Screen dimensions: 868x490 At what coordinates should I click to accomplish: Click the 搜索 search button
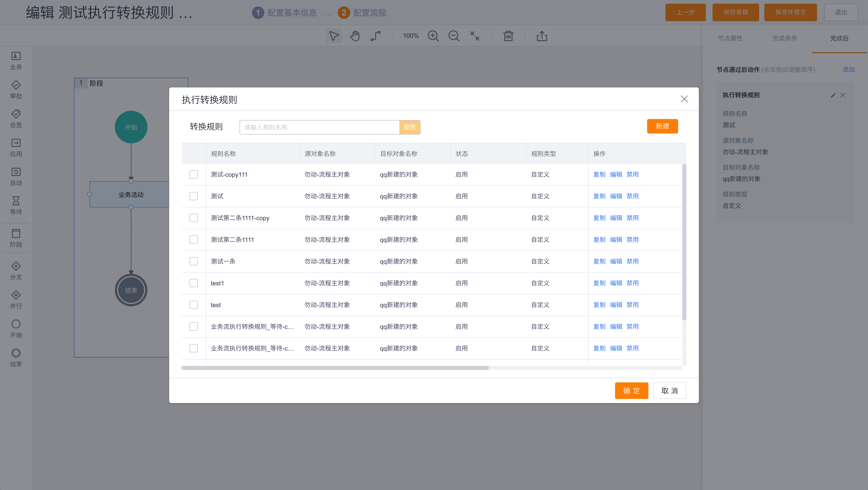point(409,127)
